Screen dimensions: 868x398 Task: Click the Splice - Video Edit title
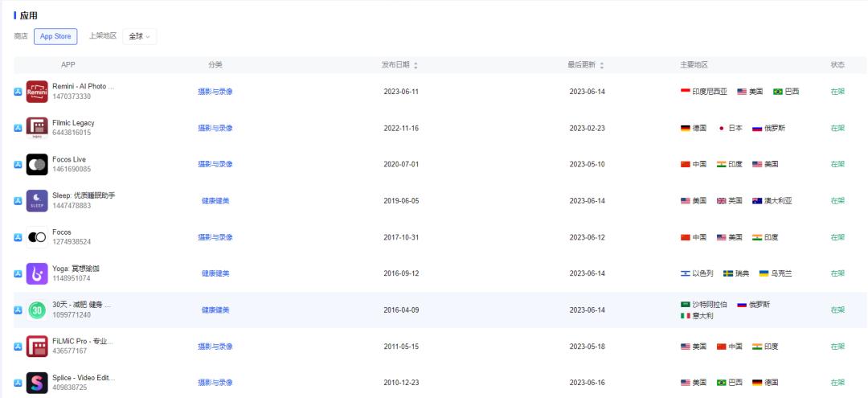(x=84, y=378)
